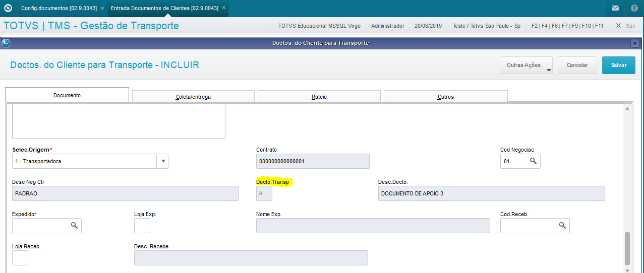Focus the Loja Exp. input box

[x=142, y=226]
